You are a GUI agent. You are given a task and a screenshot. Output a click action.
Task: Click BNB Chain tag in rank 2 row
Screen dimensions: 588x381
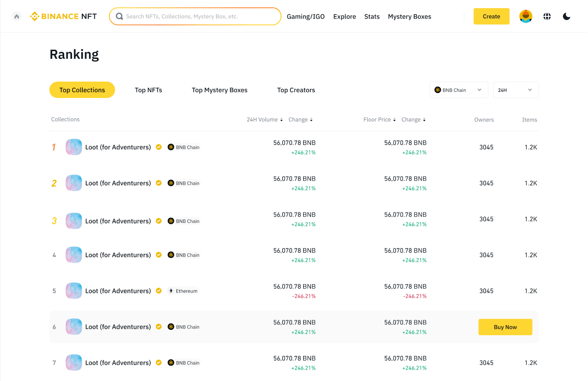[184, 183]
